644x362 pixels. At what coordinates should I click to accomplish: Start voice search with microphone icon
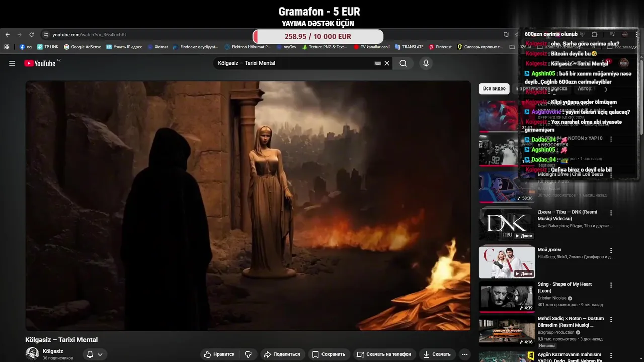pos(426,63)
